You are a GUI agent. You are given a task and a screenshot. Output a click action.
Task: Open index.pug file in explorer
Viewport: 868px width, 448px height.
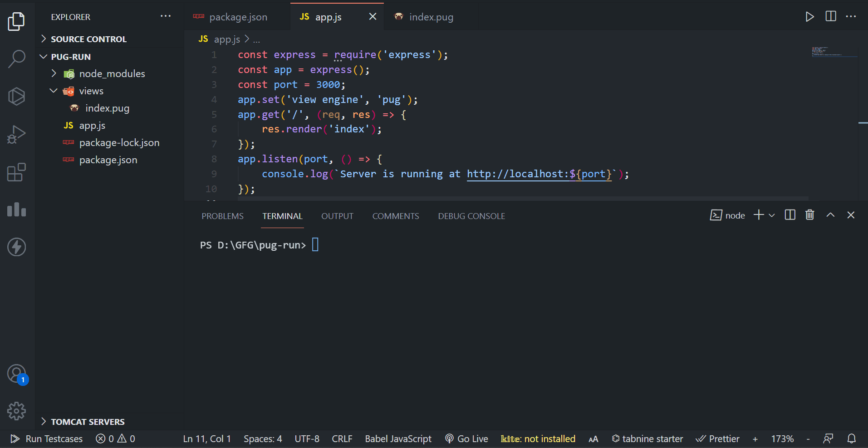coord(107,108)
